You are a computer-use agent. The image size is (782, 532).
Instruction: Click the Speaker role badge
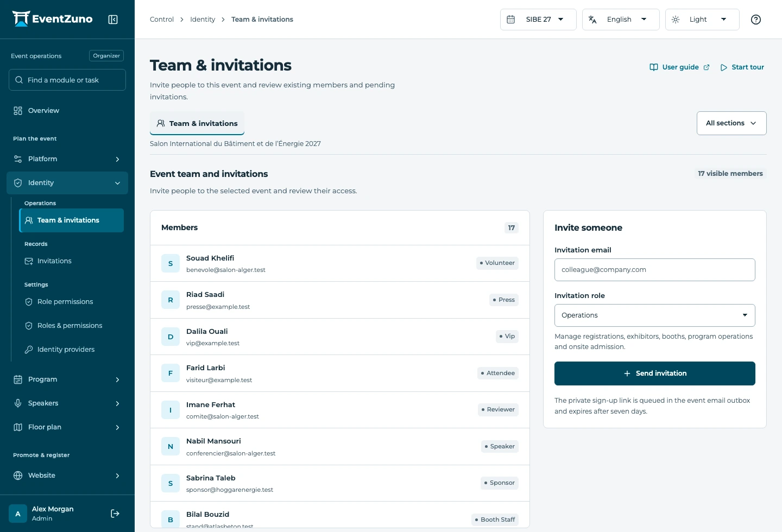tap(500, 447)
